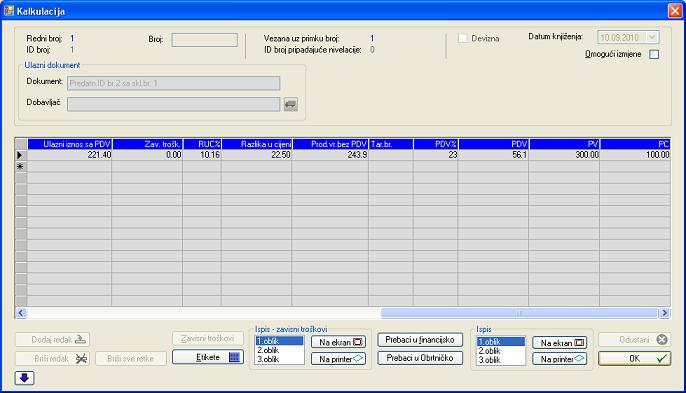Click the cell with value 300.00

click(564, 155)
